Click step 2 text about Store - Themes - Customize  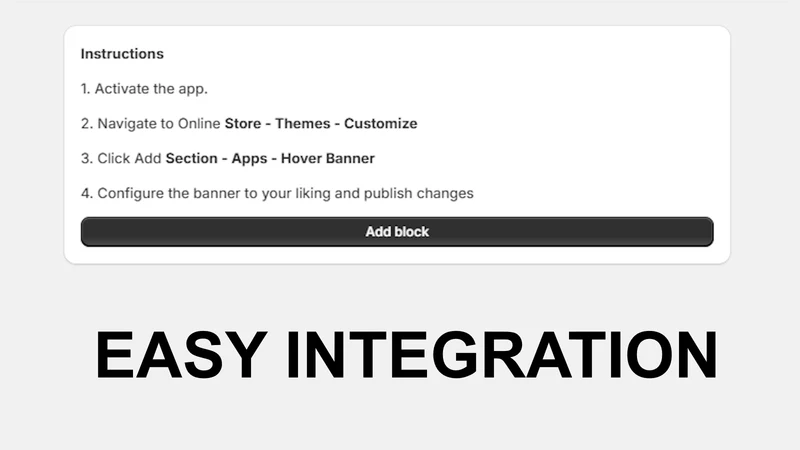[249, 123]
